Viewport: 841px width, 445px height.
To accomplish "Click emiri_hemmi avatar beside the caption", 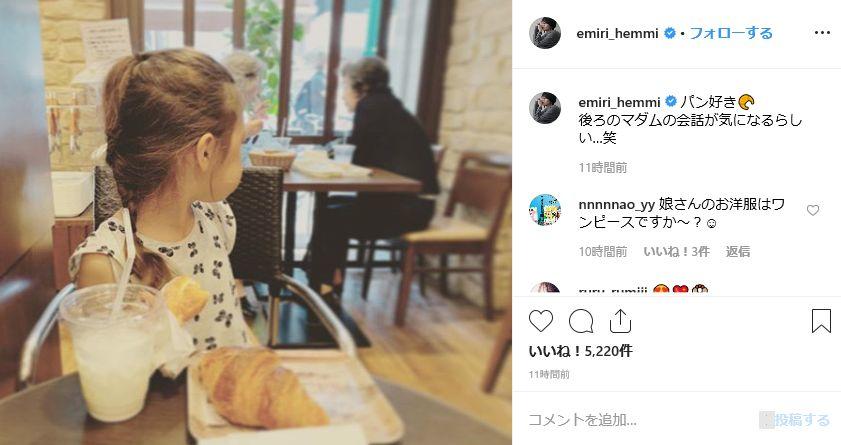I will (x=545, y=108).
